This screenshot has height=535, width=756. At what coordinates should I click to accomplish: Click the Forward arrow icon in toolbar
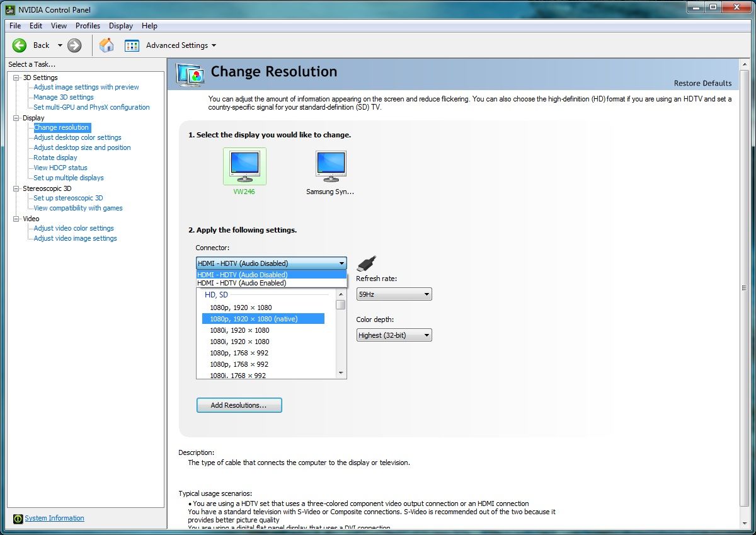pos(74,45)
